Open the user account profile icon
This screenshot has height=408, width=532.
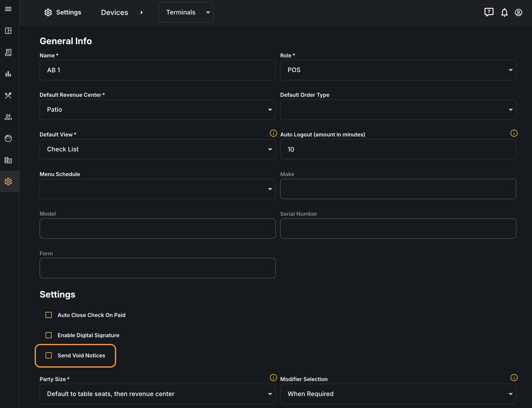pyautogui.click(x=519, y=12)
